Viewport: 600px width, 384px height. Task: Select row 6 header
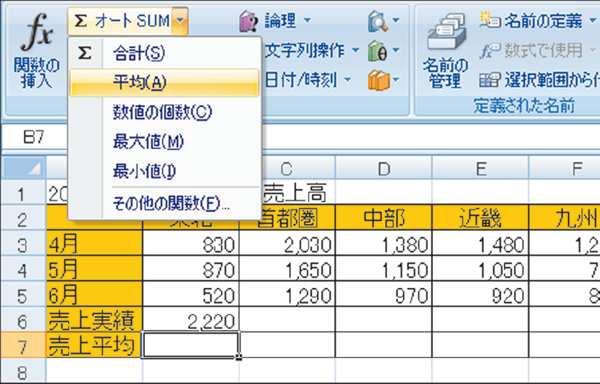pos(23,322)
